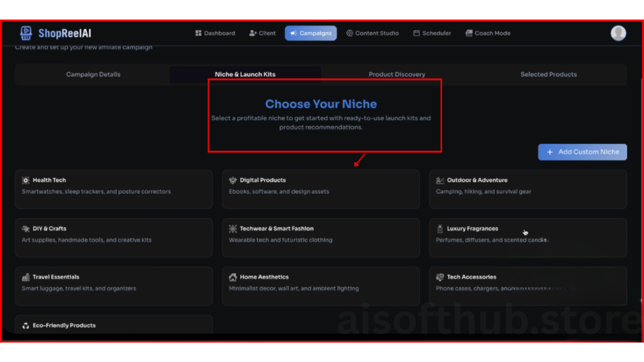
Task: Click the Luxury Fragrances bottle icon
Action: pyautogui.click(x=440, y=229)
